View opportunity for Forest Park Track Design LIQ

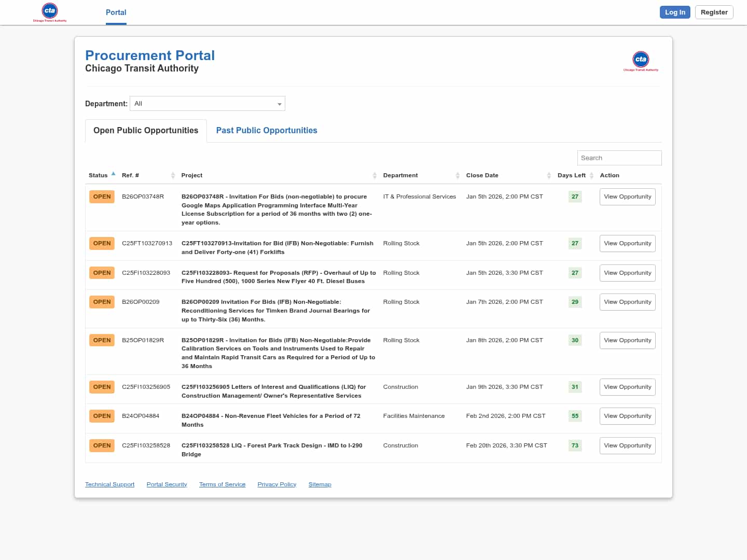(627, 446)
